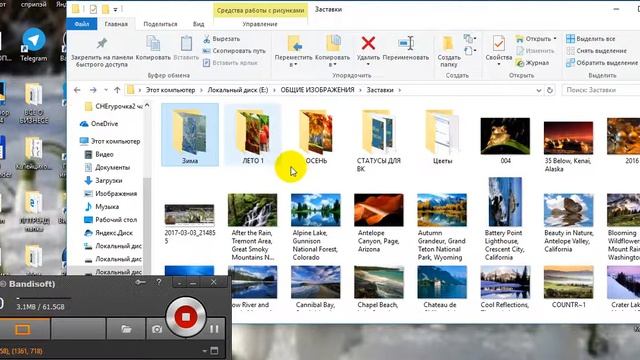The image size is (640, 360).
Task: Open quick access toolbar customize arrow
Action: [x=116, y=9]
